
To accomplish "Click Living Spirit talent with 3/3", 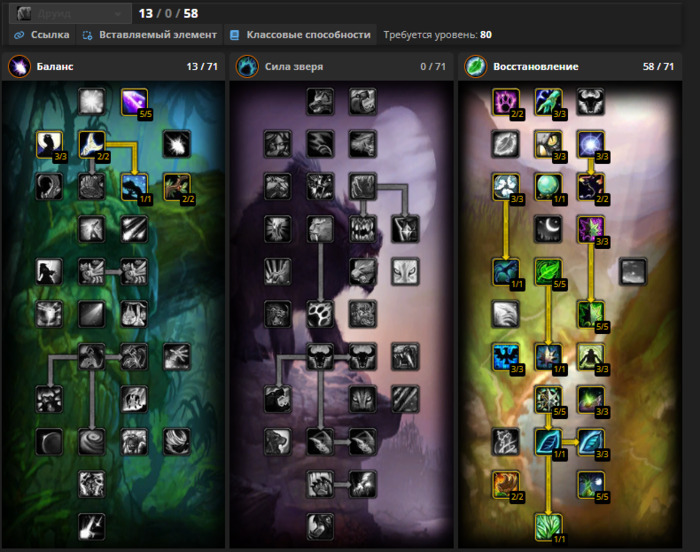I will coord(506,356).
